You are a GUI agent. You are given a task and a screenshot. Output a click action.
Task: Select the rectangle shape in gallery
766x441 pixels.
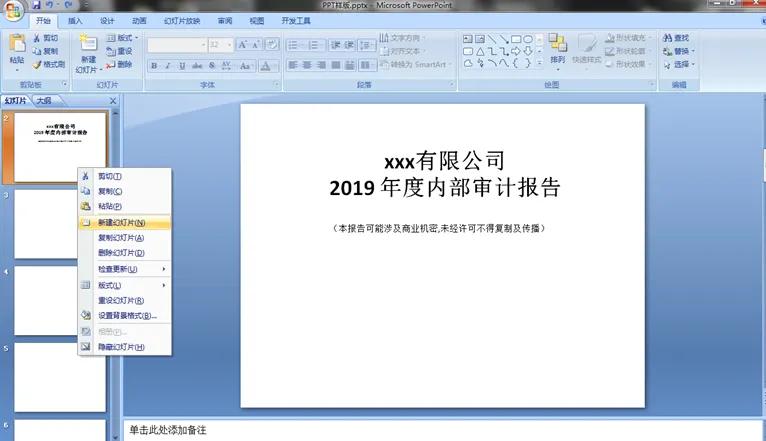516,39
